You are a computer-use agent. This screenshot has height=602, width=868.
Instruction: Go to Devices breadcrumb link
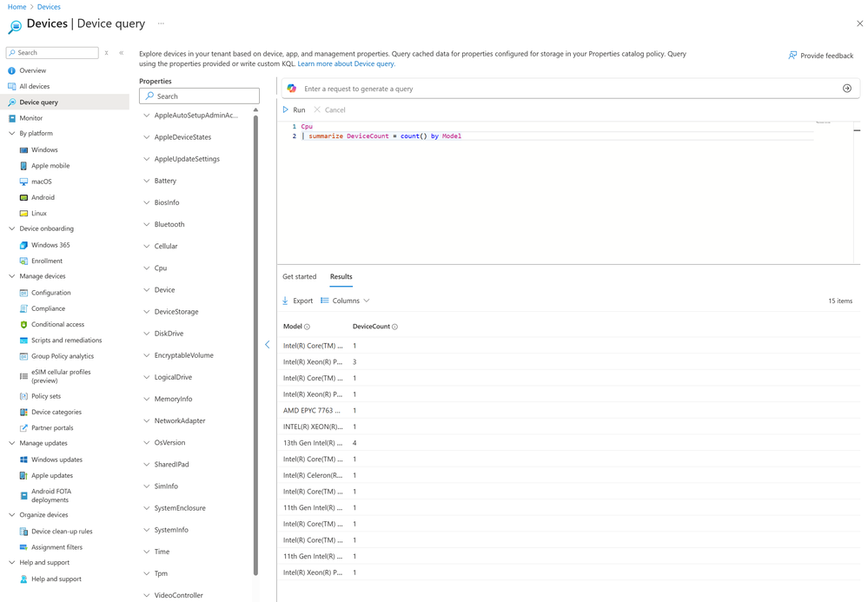tap(49, 7)
